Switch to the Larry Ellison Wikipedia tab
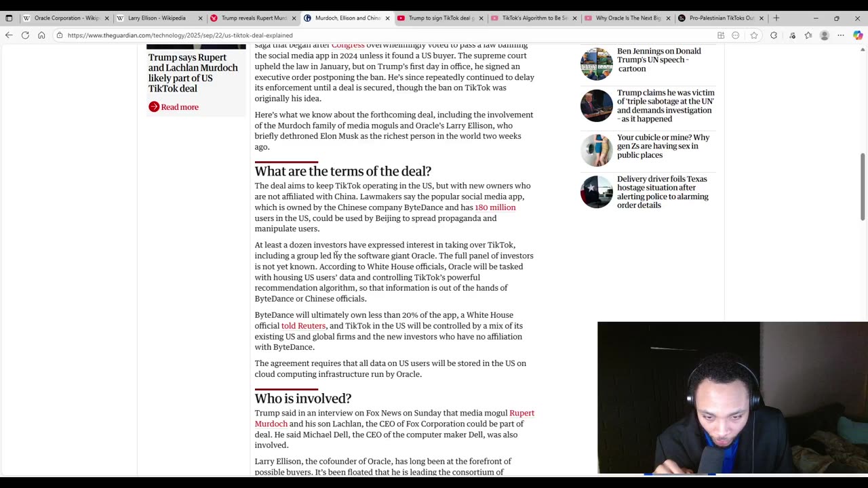This screenshot has height=488, width=868. point(159,18)
